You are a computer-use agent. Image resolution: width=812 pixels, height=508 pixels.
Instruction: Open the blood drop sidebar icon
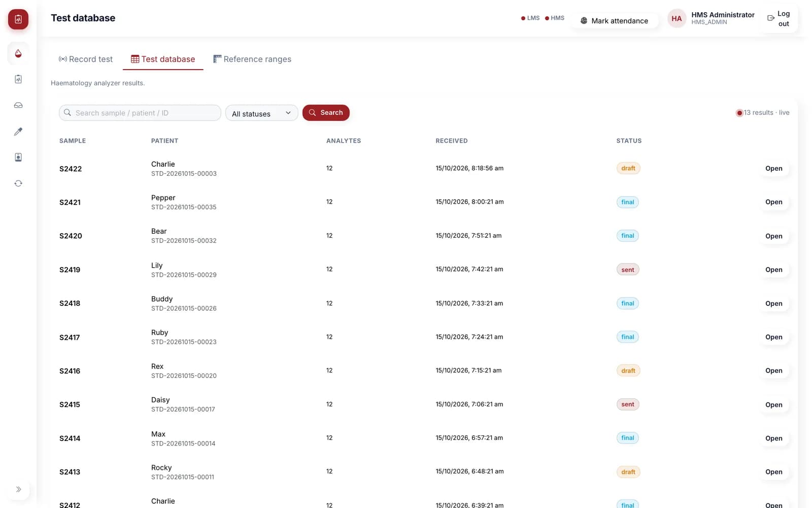pos(18,53)
